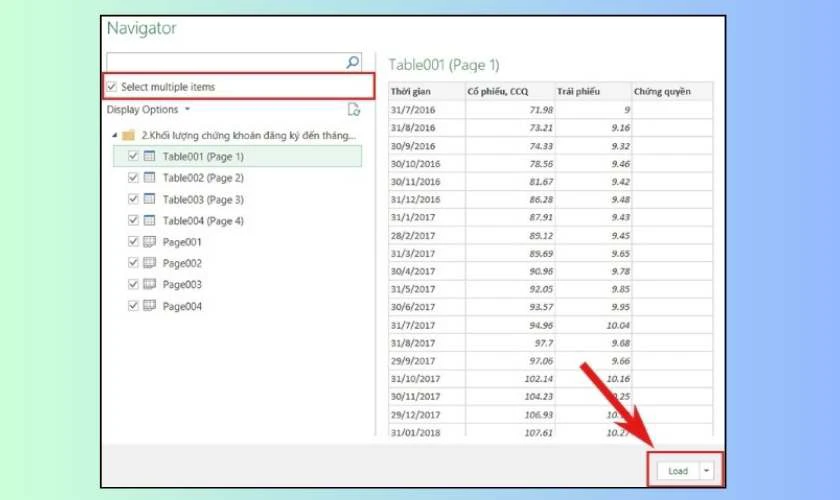Click the table icon next to Table003 (Page 3)
The image size is (840, 500).
tap(149, 199)
